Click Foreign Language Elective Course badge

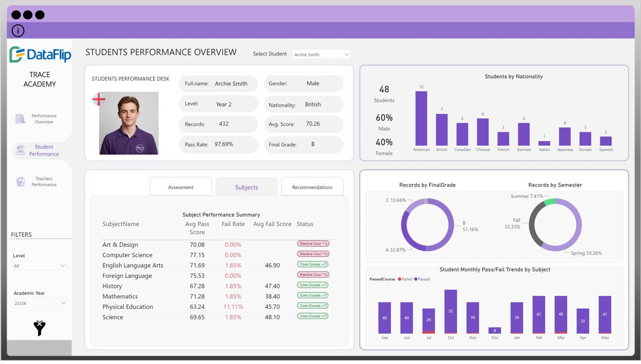click(313, 275)
